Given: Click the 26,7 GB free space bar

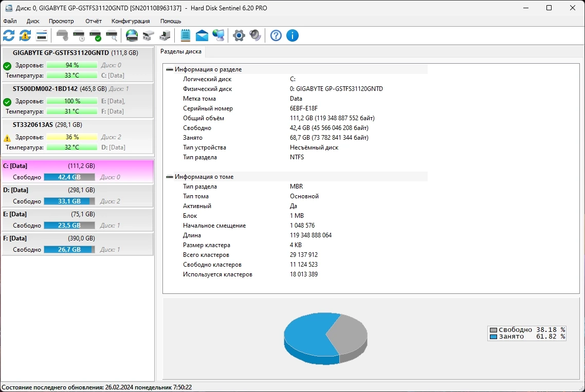Looking at the screenshot, I should 69,250.
